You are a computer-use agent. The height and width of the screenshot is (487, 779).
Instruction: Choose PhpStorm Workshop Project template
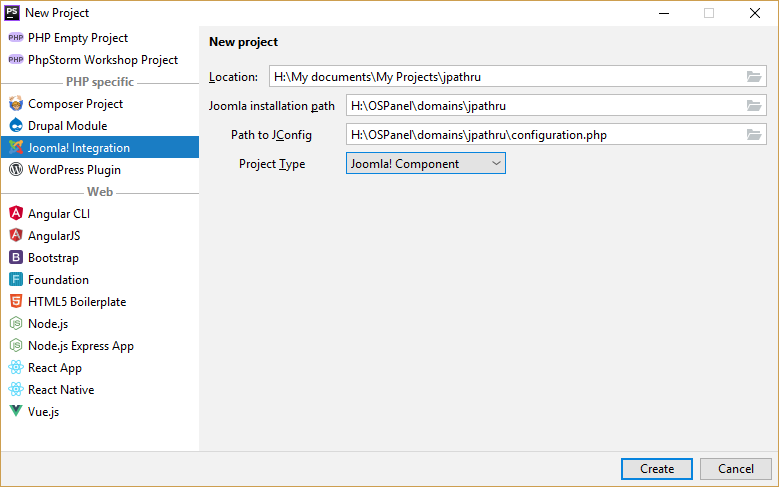point(100,60)
